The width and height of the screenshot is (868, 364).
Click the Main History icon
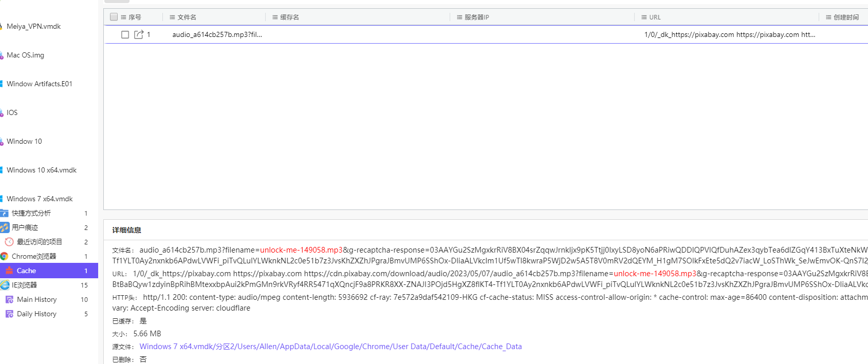9,299
